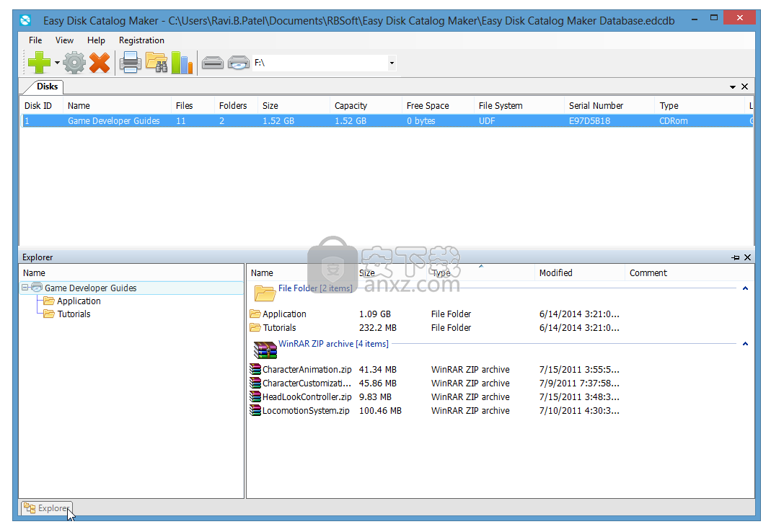Sort disks by File System column
The width and height of the screenshot is (771, 532).
pyautogui.click(x=519, y=106)
